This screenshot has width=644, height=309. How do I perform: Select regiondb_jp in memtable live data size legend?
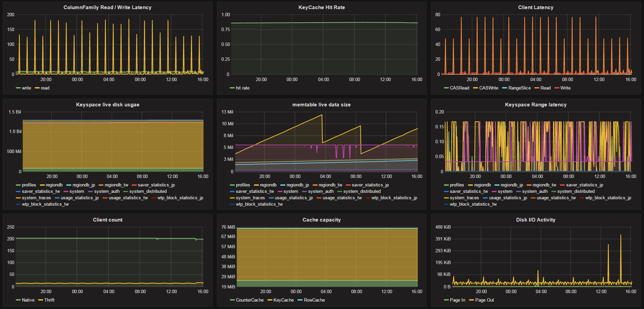coord(298,185)
